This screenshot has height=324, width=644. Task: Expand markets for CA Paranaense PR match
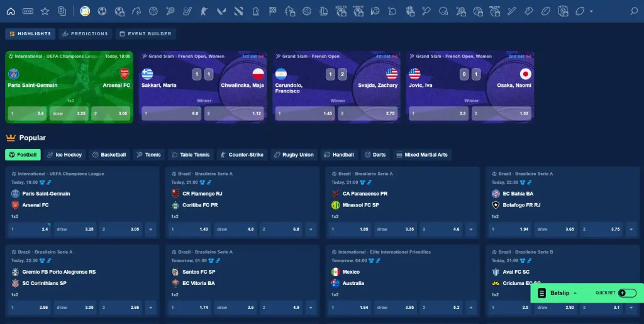click(x=471, y=229)
